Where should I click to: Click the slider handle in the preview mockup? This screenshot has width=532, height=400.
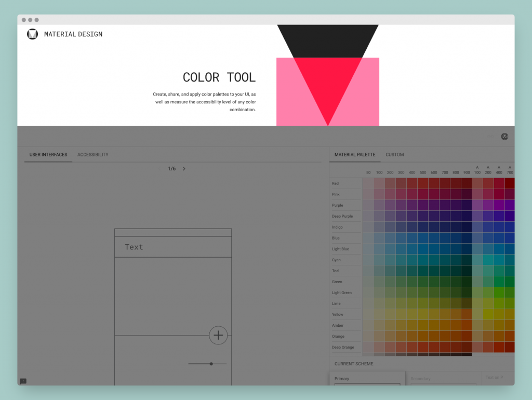point(211,364)
